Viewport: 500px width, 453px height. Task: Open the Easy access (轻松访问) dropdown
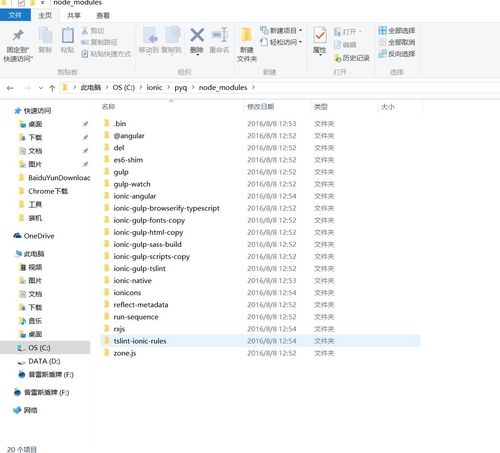pos(281,42)
